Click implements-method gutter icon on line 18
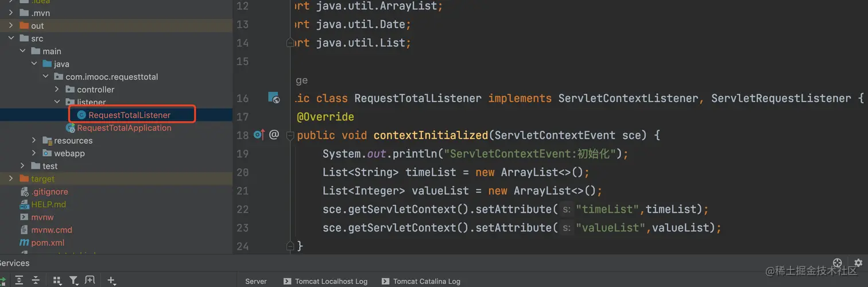Screen dimensions: 868x287 coord(259,135)
